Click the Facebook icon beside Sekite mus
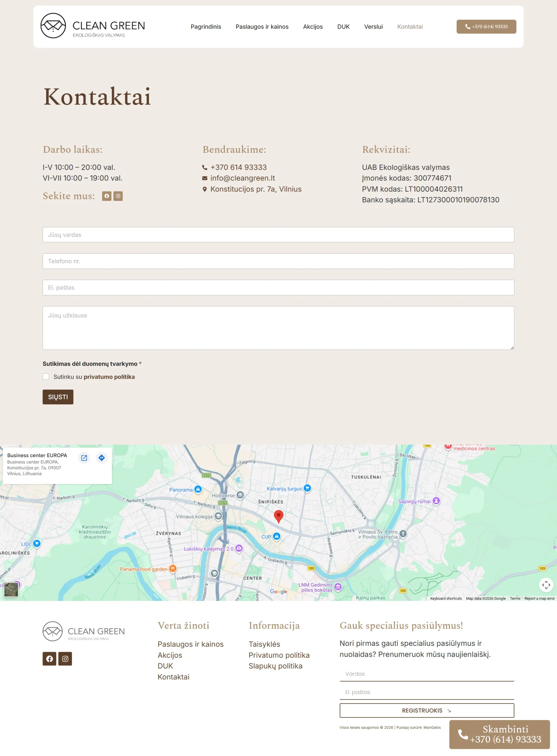The width and height of the screenshot is (557, 756). [107, 196]
